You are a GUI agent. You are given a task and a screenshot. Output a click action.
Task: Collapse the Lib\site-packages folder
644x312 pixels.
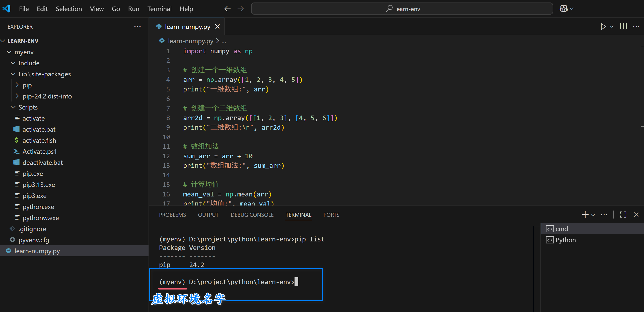click(x=74, y=74)
